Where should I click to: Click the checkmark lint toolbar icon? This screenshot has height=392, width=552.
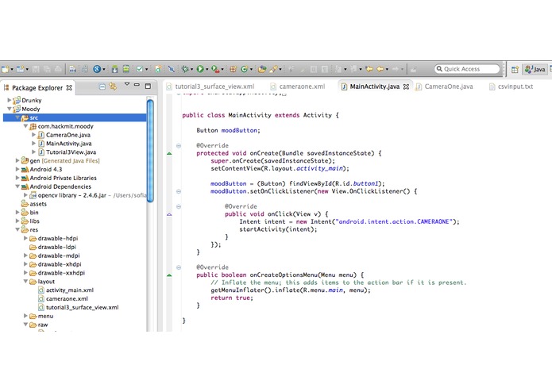140,69
